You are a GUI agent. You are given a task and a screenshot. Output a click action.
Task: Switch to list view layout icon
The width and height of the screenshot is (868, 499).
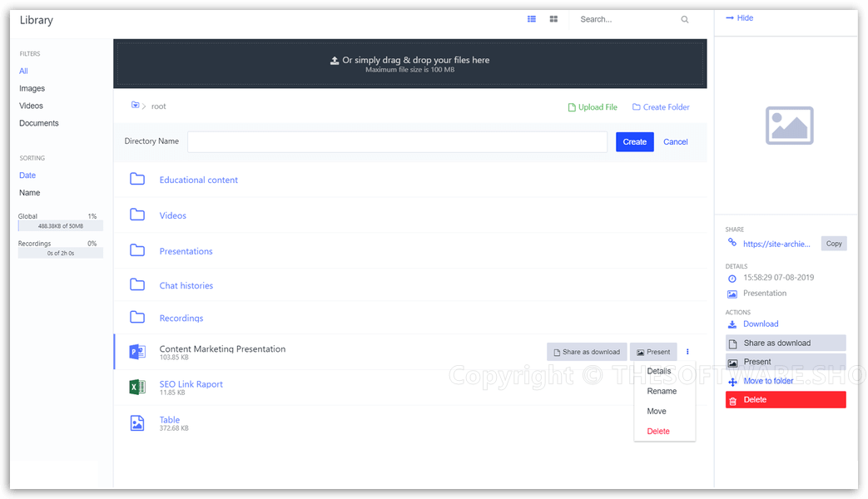point(532,19)
